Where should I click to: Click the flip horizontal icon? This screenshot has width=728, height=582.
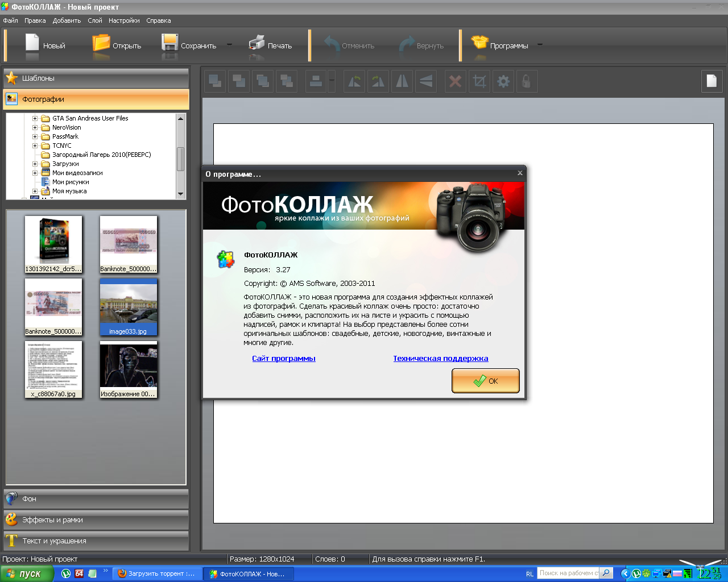click(402, 81)
